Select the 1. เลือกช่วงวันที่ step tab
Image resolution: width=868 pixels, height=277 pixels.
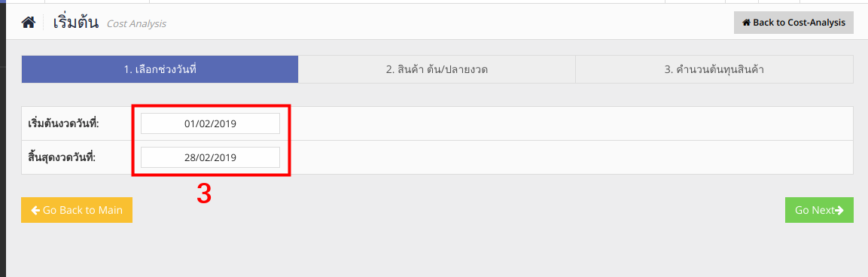160,69
